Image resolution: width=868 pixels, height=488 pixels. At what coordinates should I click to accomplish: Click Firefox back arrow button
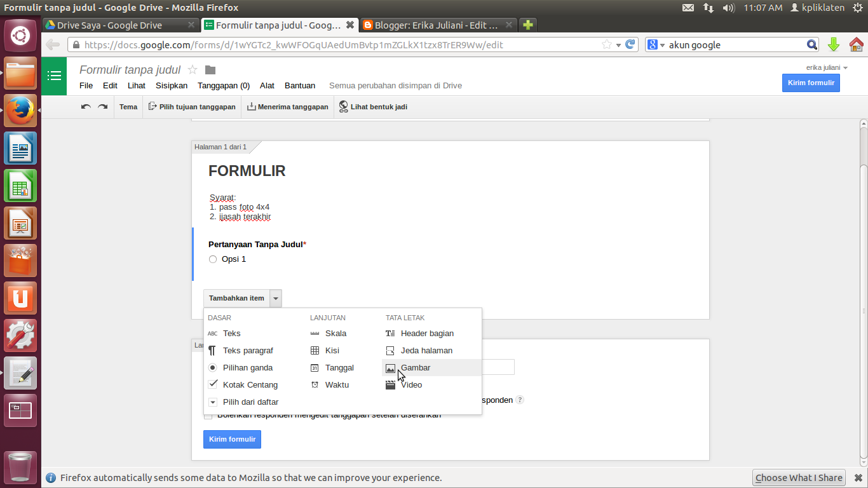(x=53, y=44)
